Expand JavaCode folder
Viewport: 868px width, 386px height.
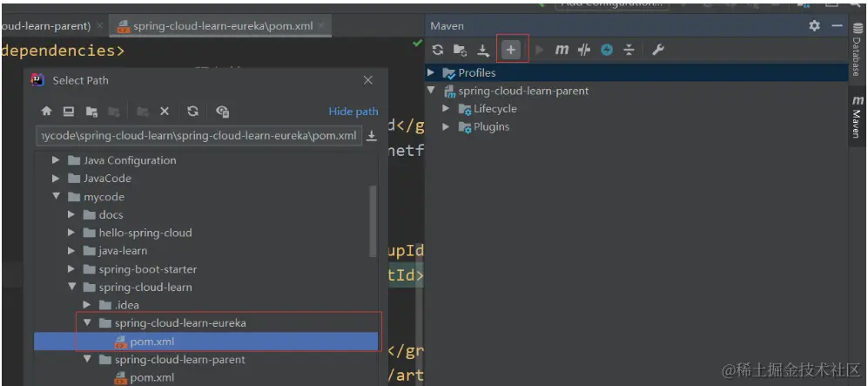56,179
